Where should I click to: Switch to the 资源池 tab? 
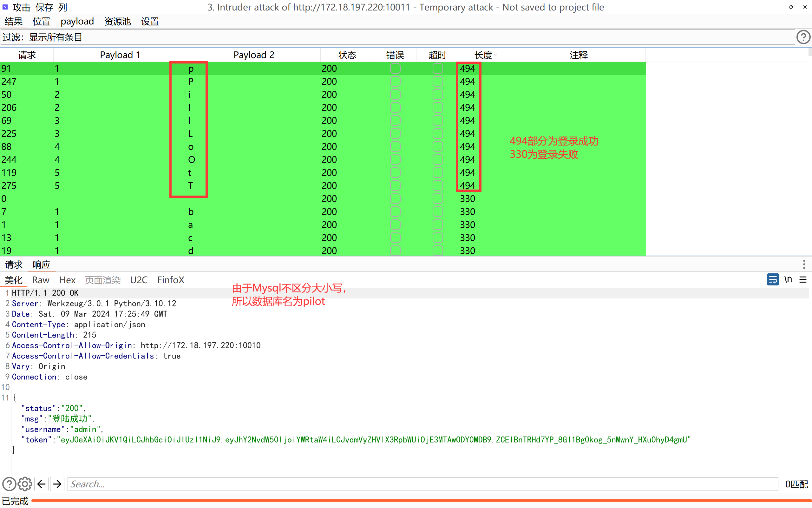(117, 22)
